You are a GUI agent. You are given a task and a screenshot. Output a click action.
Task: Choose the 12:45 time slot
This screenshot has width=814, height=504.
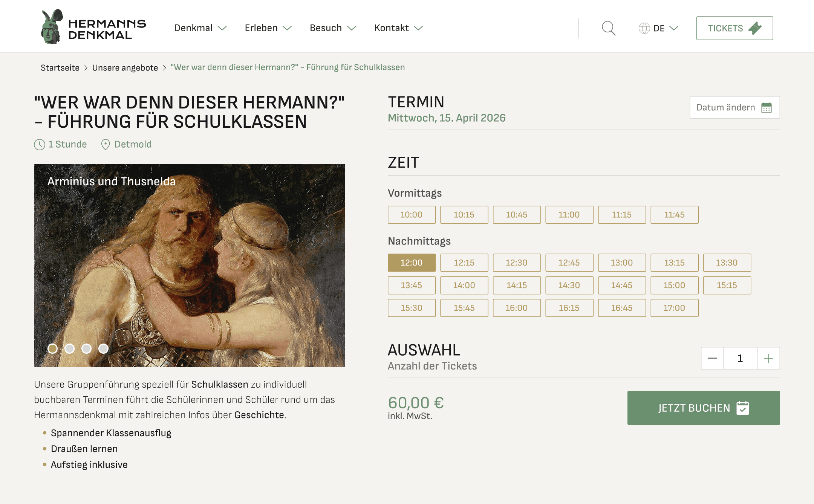coord(569,263)
